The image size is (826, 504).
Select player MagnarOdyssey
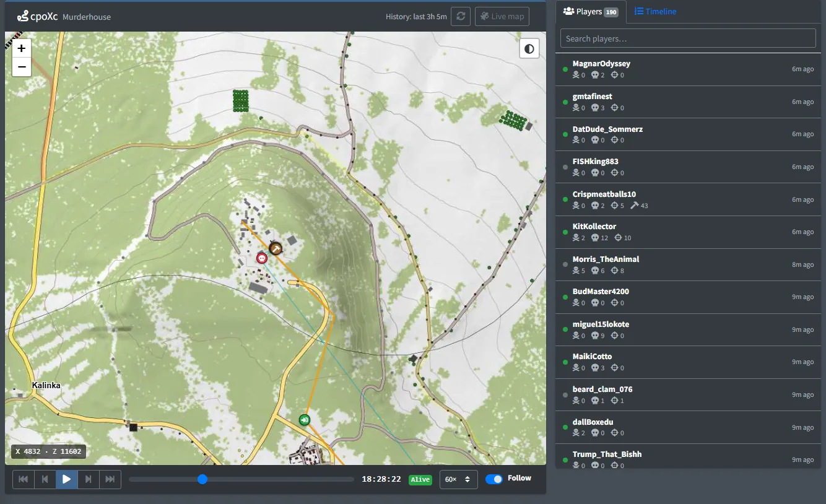click(689, 69)
